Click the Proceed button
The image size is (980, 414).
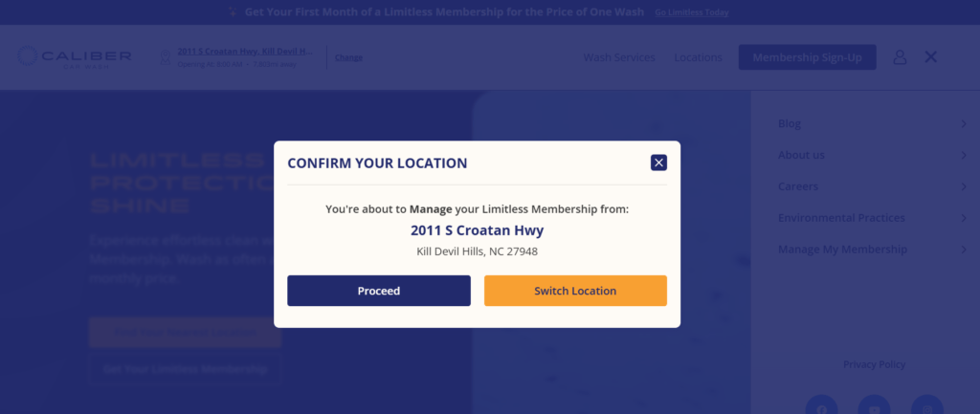[379, 291]
